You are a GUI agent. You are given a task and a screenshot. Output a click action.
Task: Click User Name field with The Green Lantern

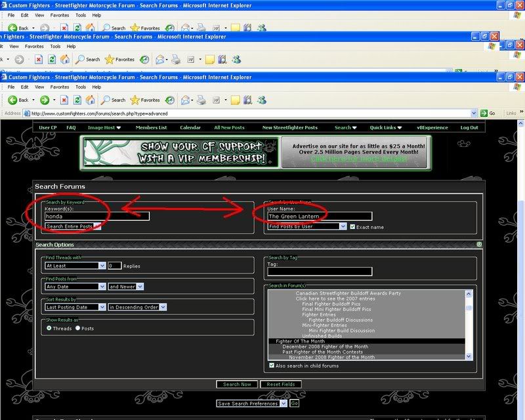320,216
